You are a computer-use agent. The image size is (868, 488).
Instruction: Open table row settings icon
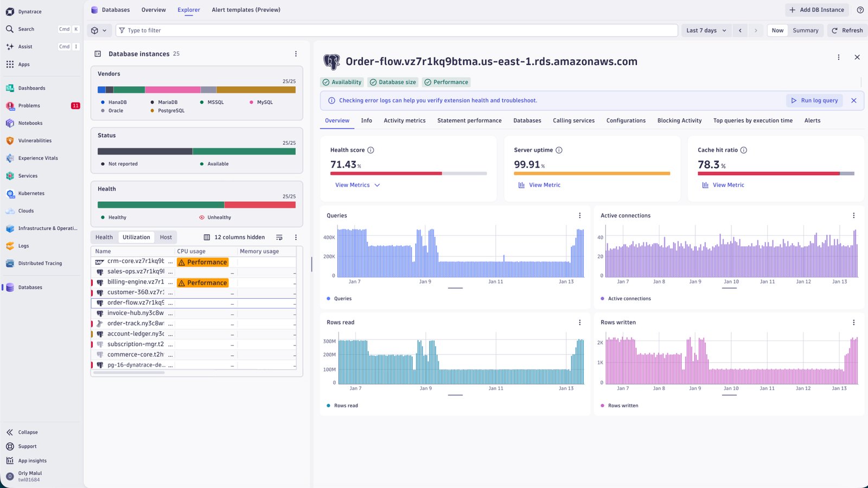279,237
